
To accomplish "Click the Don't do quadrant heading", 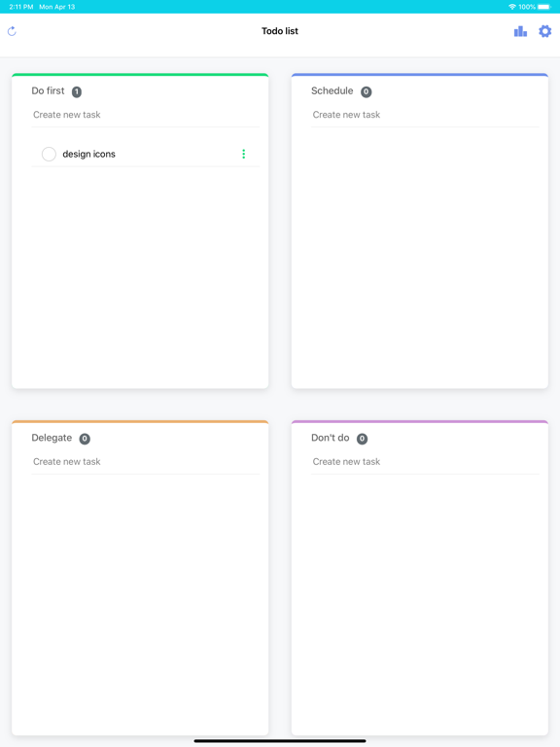I will pos(330,438).
